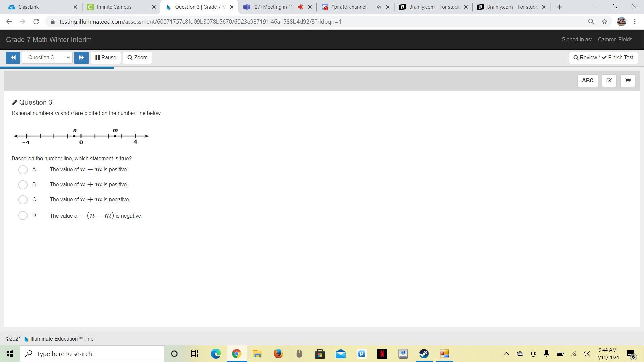Bookmark page with the star icon
This screenshot has width=644, height=362.
pyautogui.click(x=604, y=22)
